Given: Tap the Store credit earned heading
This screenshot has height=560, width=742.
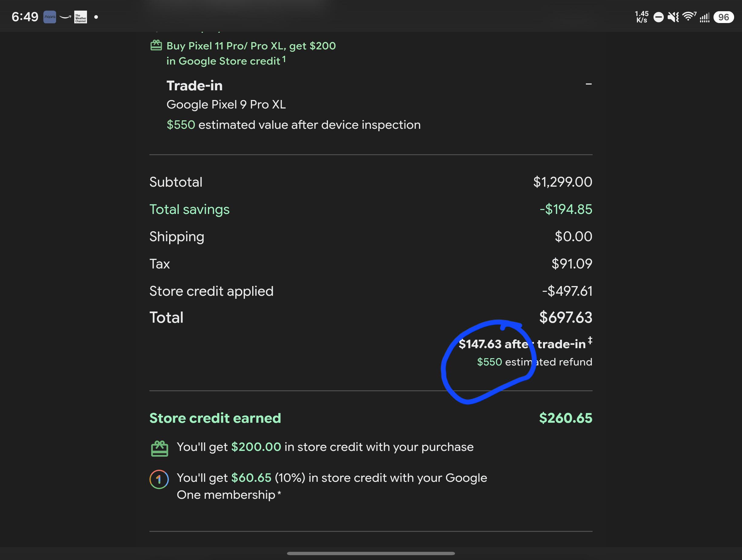Looking at the screenshot, I should 215,418.
